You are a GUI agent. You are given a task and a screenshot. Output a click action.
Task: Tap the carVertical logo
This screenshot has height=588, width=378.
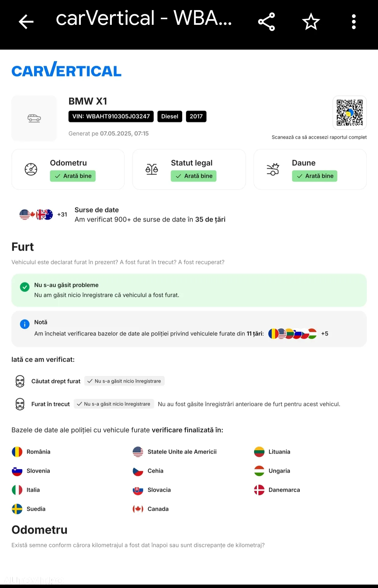tap(66, 69)
